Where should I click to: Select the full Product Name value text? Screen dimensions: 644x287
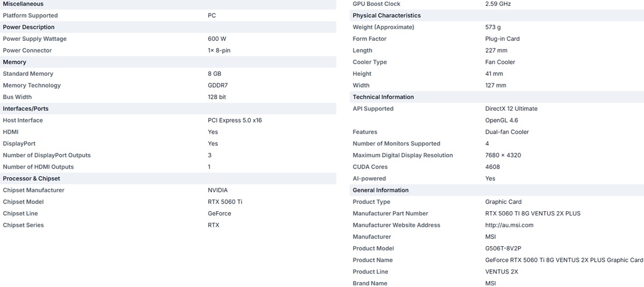click(x=564, y=260)
